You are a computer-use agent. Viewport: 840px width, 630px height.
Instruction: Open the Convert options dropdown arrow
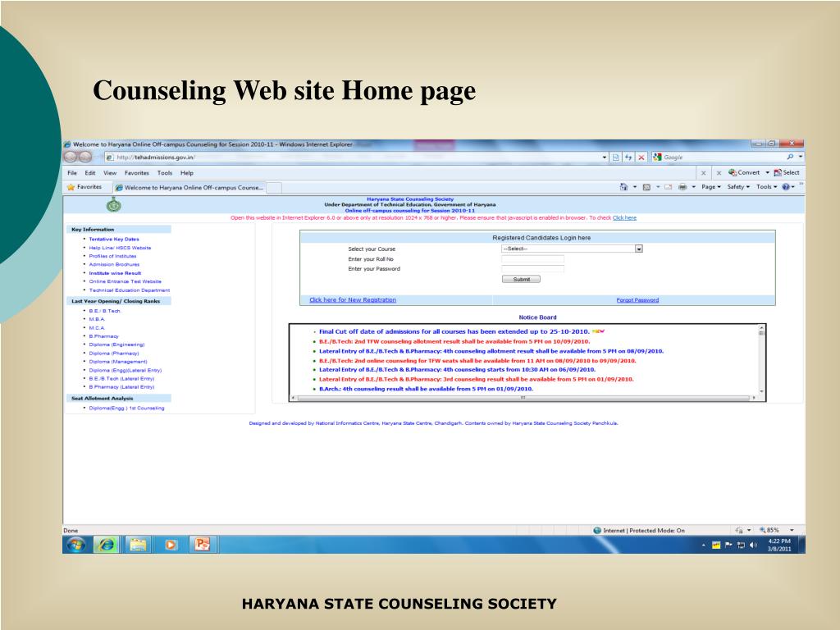[767, 172]
